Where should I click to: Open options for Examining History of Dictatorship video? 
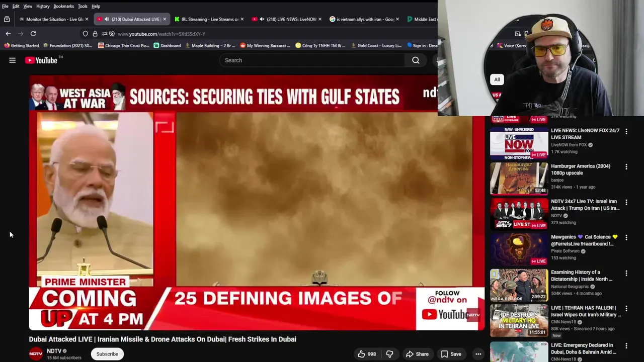[x=626, y=273]
